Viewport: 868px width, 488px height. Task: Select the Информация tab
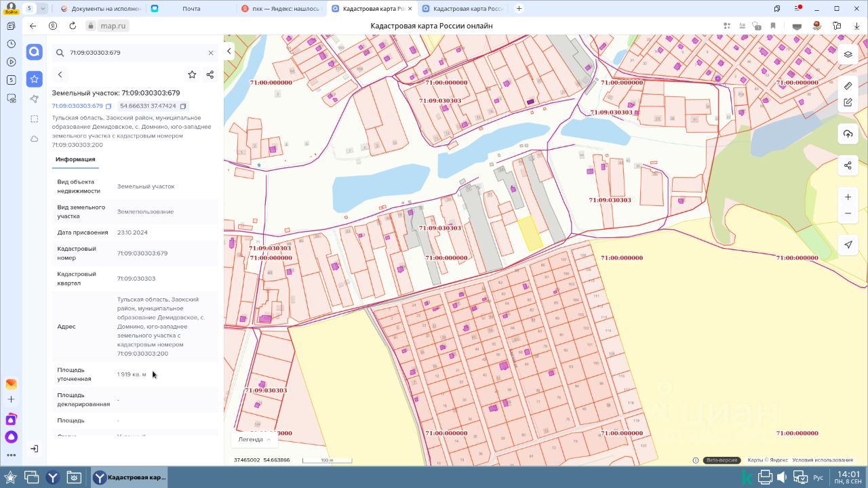click(x=75, y=159)
